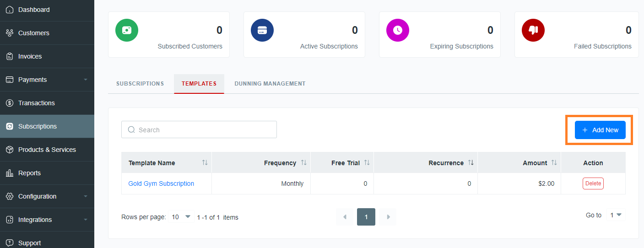
Task: Sort by Free Trial arrows icon
Action: pos(367,163)
